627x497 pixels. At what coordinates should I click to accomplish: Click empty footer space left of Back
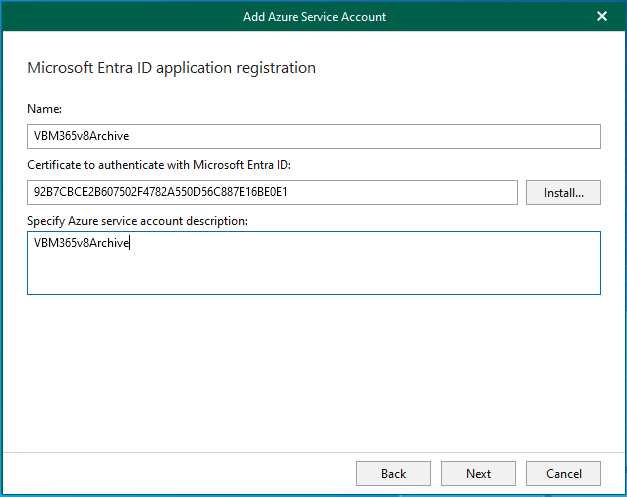180,473
